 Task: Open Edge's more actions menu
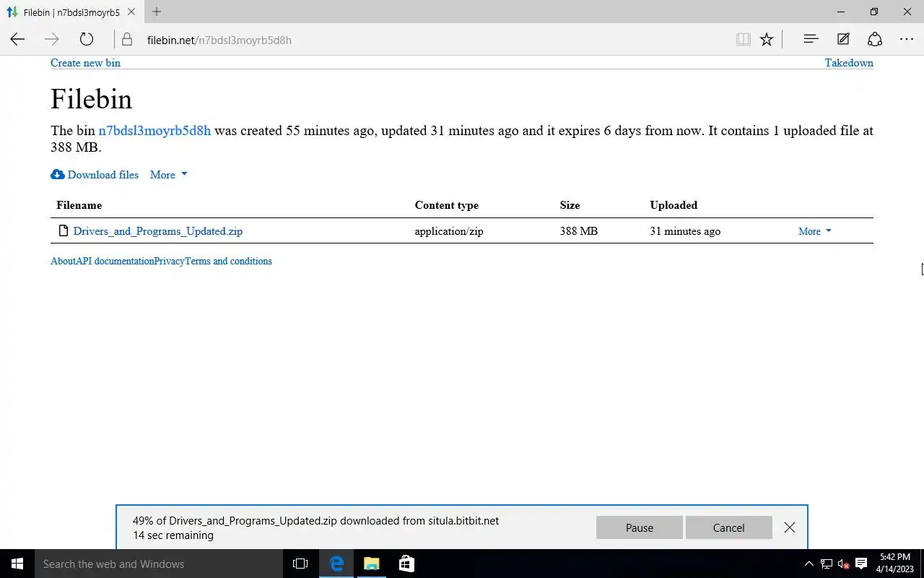[907, 40]
